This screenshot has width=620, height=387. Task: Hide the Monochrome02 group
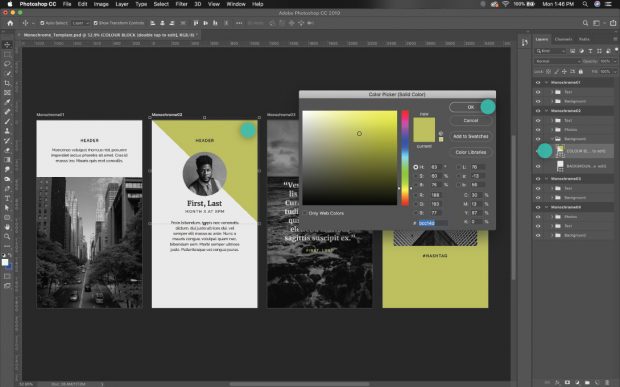pyautogui.click(x=538, y=111)
